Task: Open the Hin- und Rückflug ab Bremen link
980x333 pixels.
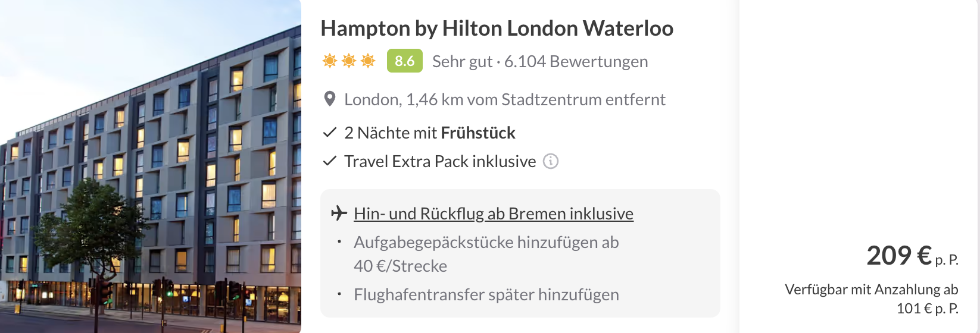Action: [x=493, y=213]
